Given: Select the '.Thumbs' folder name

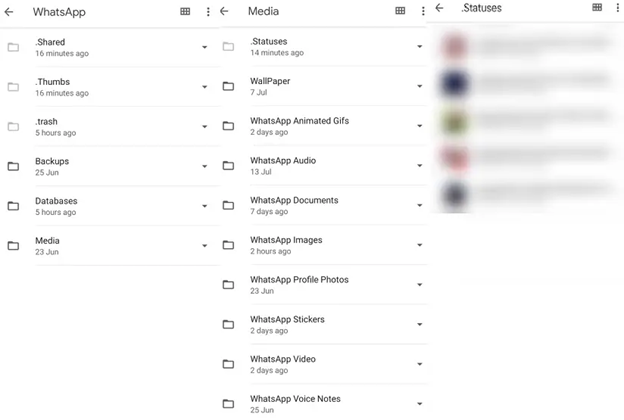Looking at the screenshot, I should [x=53, y=82].
